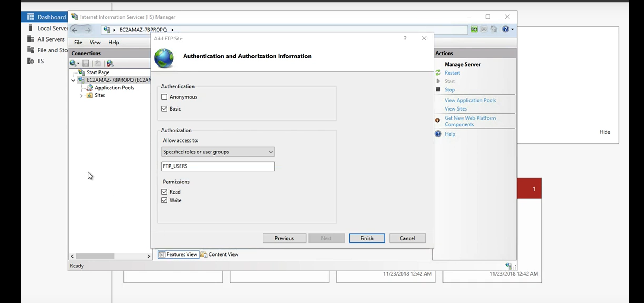
Task: Open the Help icon dropdown arrow in toolbar
Action: [512, 29]
